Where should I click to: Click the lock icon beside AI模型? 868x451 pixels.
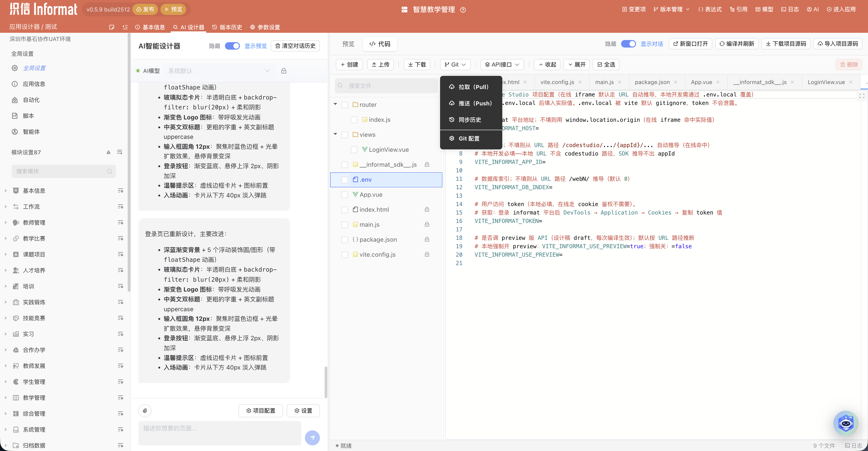point(284,71)
